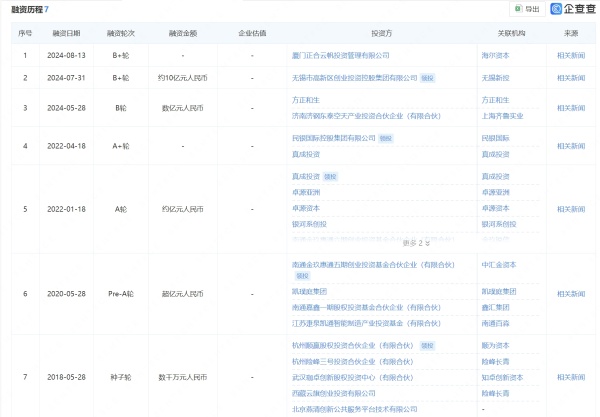Open related institution 无锡新投
The height and width of the screenshot is (417, 600).
[x=496, y=78]
